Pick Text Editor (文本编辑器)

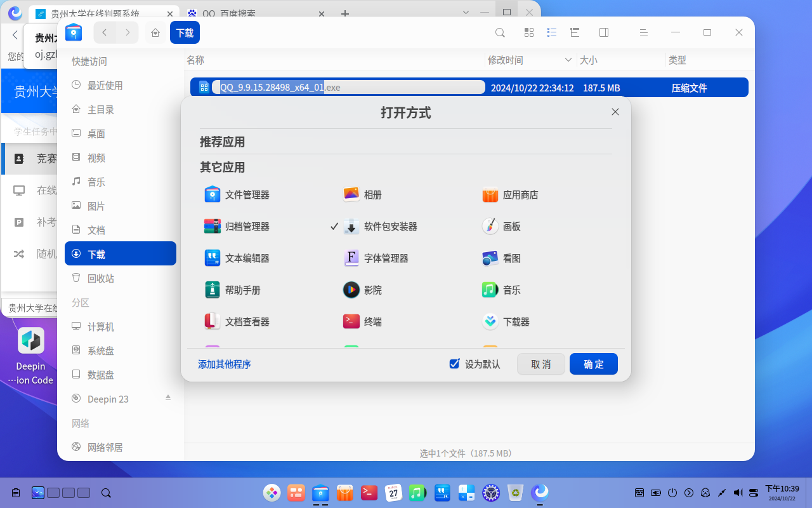pos(237,258)
